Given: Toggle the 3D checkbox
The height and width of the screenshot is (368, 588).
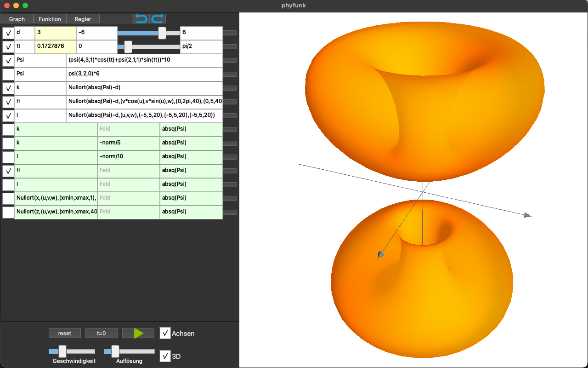Looking at the screenshot, I should [165, 356].
